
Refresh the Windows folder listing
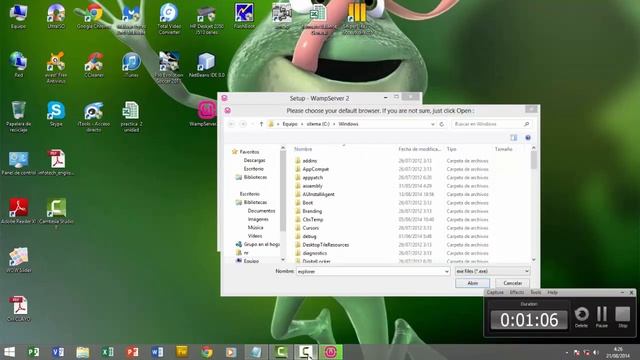point(442,124)
